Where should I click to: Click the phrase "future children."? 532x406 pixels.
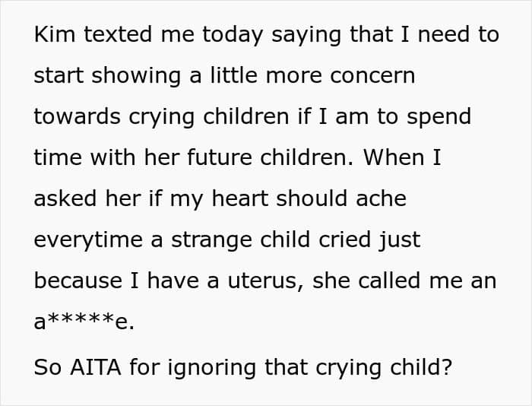(x=270, y=158)
